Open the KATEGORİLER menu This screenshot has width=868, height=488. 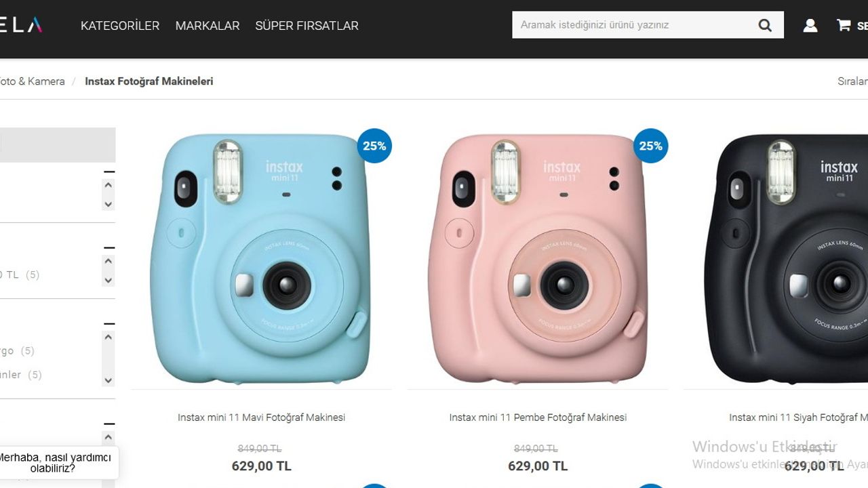pos(120,26)
